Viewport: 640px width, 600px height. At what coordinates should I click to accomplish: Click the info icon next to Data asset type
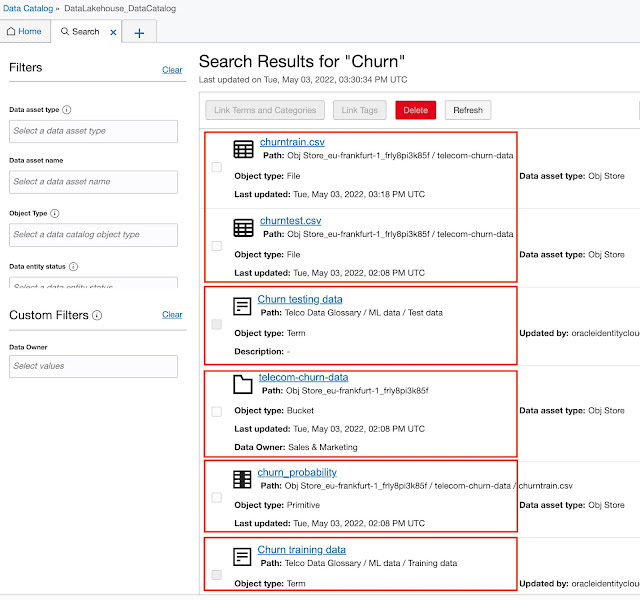pos(67,110)
